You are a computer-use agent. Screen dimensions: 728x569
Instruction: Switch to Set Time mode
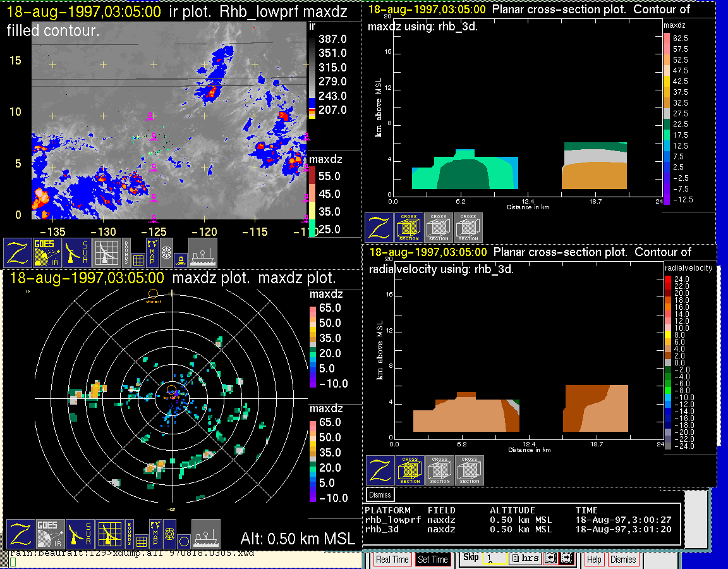(432, 560)
